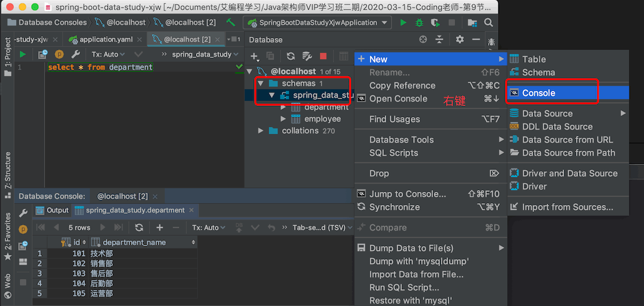Select Open Console context menu item
Screen dimensions: 644x306
[x=430, y=98]
